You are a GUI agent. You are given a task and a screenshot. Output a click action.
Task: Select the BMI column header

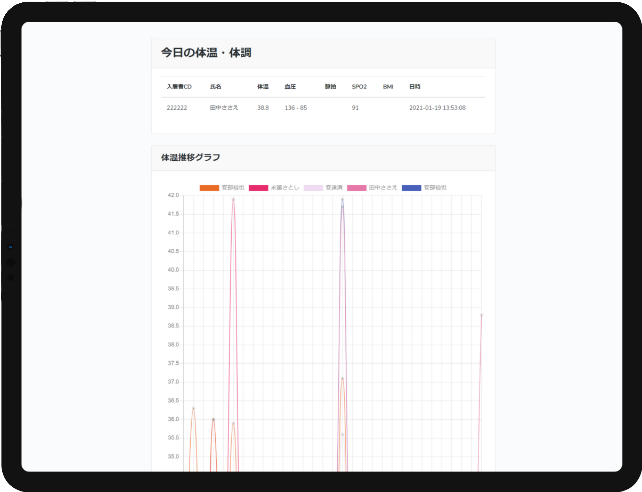click(388, 87)
